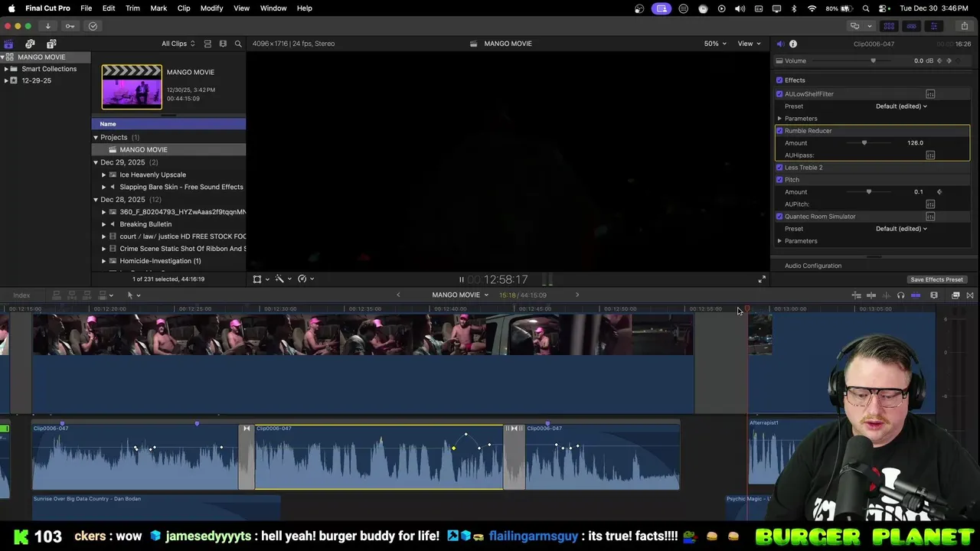980x551 pixels.
Task: Show the audio inspector speaker tab
Action: tap(780, 44)
